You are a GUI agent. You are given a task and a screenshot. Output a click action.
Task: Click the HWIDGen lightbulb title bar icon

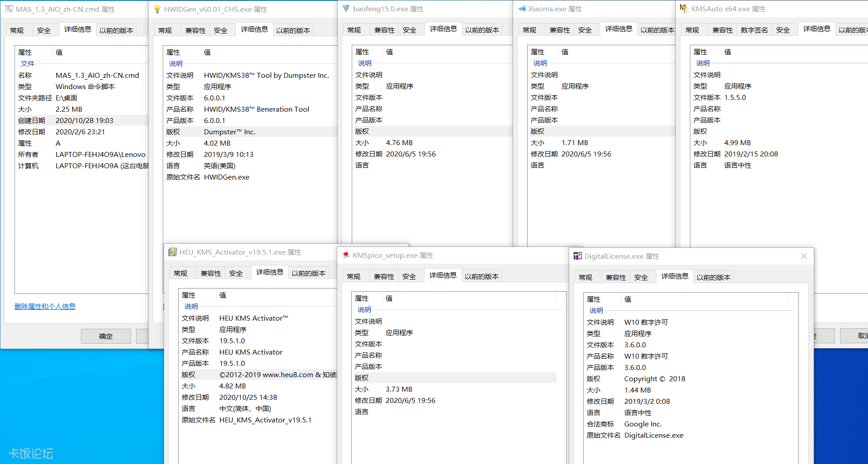[157, 9]
